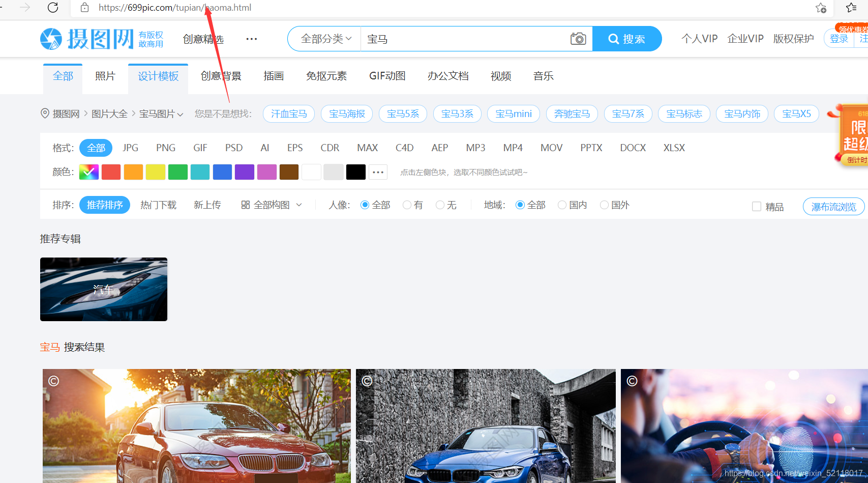Click the location pin icon in breadcrumb
868x483 pixels.
point(45,113)
